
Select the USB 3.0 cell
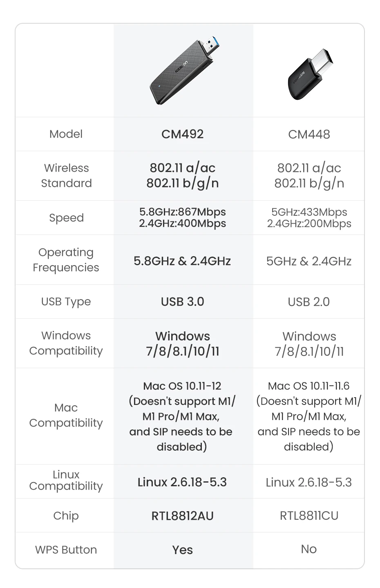coord(183,302)
